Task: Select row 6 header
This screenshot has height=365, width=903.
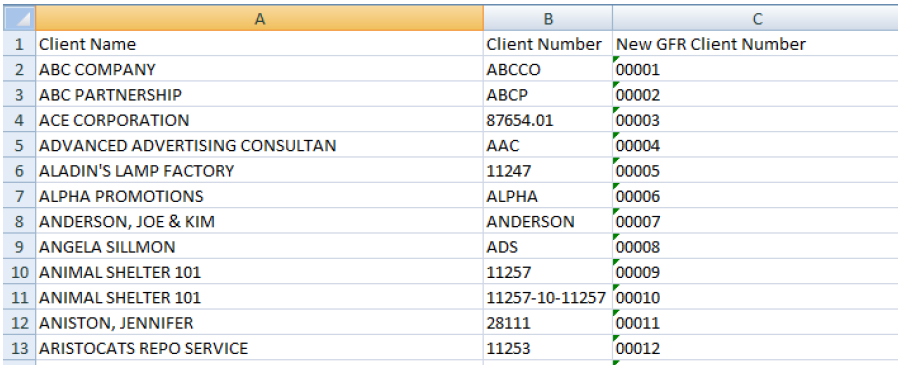Action: coord(19,170)
